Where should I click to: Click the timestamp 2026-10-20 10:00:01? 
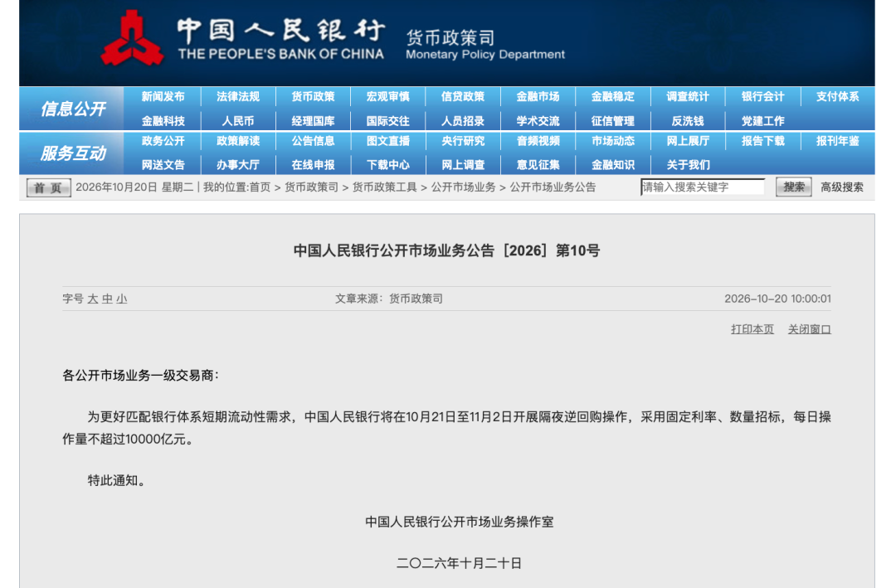[777, 299]
